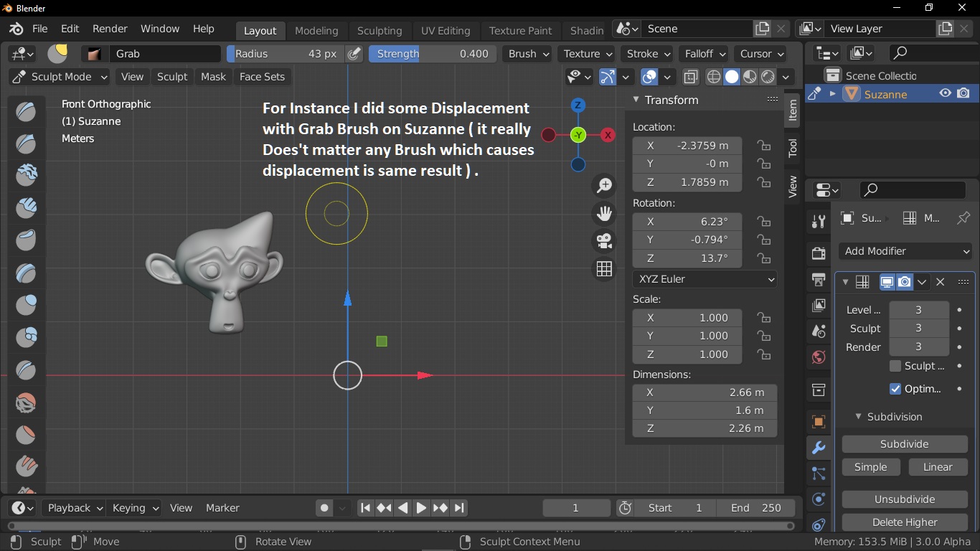The width and height of the screenshot is (980, 551).
Task: Toggle modifier display in viewport
Action: pos(887,282)
